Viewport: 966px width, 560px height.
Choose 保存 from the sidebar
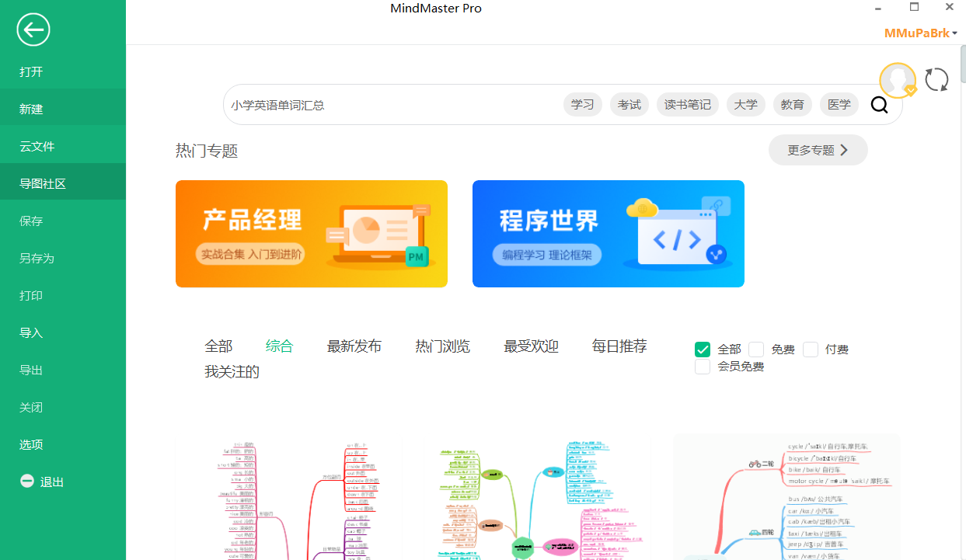click(x=63, y=221)
